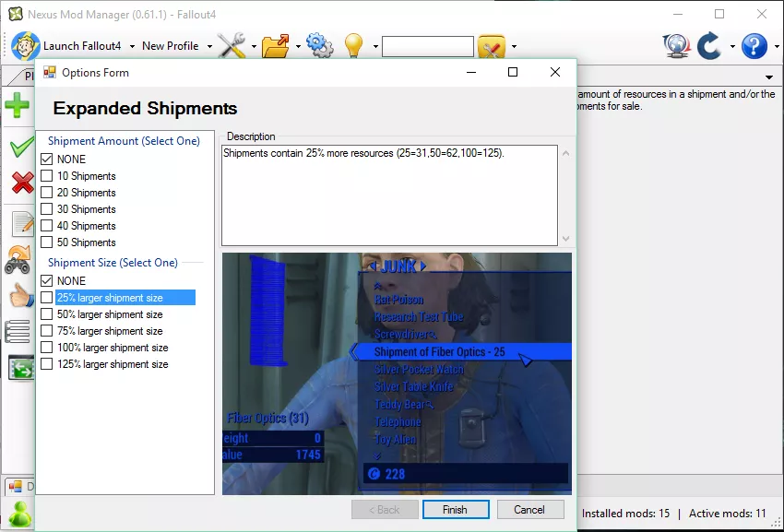
Task: Click the open game folder icon
Action: pos(276,46)
